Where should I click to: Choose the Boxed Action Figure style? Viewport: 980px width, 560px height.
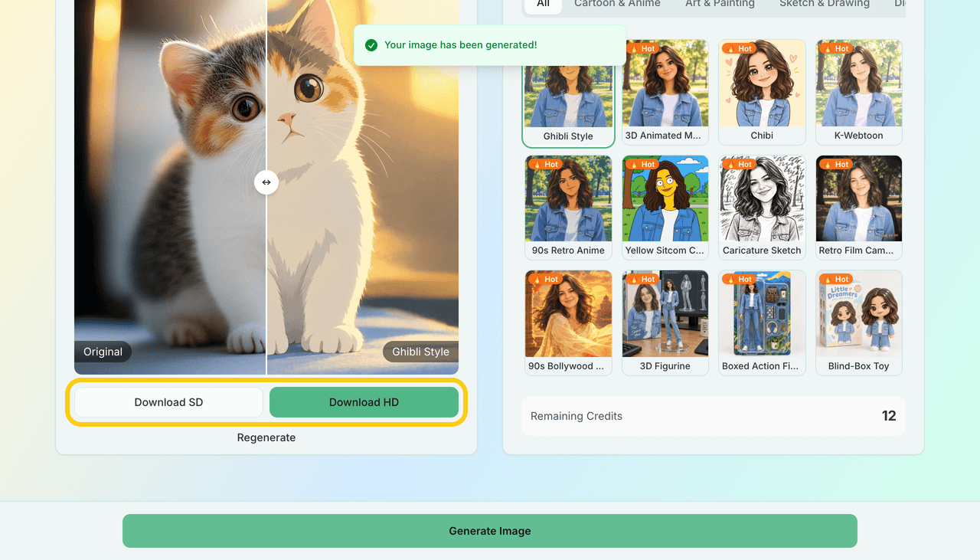762,323
